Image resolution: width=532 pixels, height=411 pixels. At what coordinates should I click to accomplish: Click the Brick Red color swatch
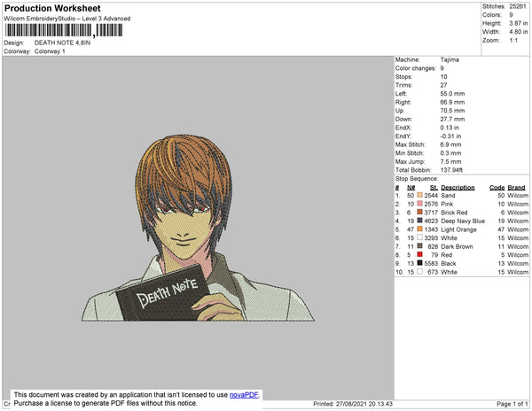pyautogui.click(x=419, y=212)
